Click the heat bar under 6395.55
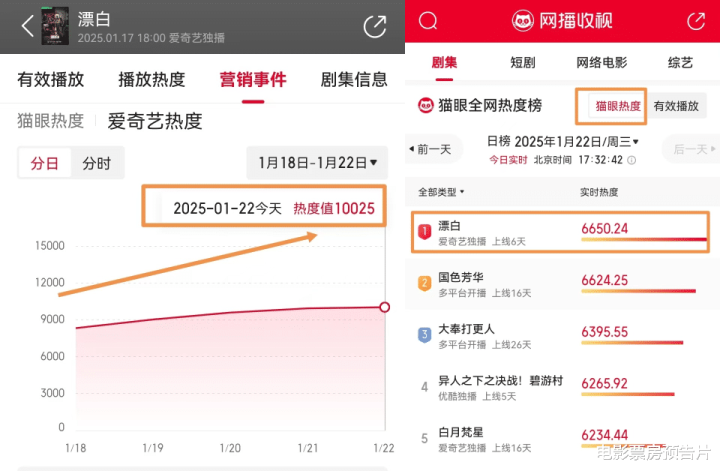Screen dimensions: 720x471 coord(632,342)
